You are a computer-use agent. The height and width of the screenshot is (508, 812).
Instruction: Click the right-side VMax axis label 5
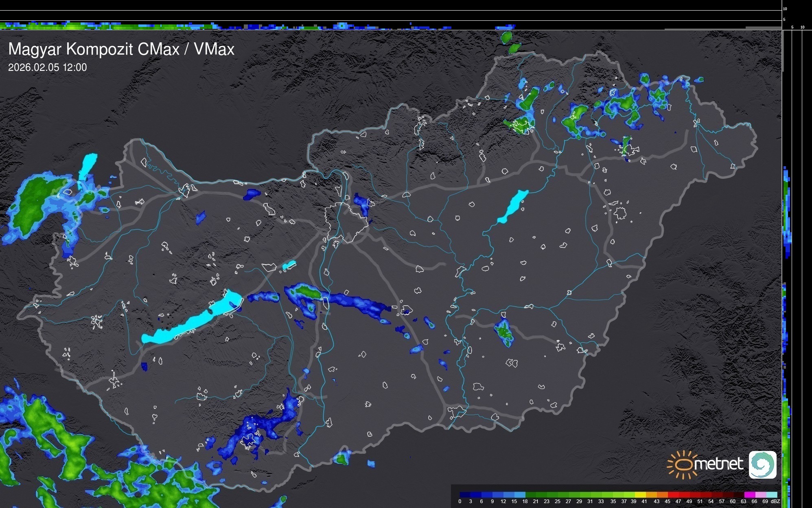792,27
